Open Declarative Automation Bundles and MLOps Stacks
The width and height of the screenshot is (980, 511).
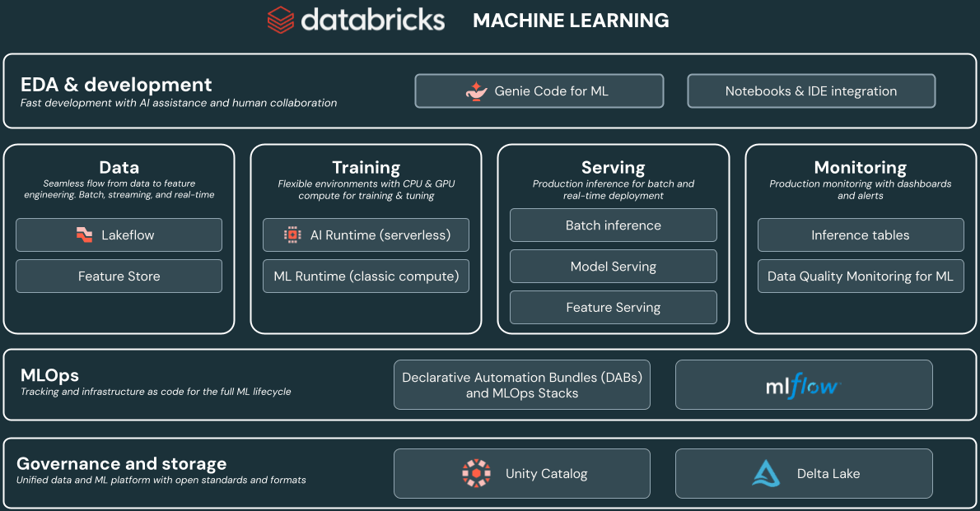click(522, 385)
